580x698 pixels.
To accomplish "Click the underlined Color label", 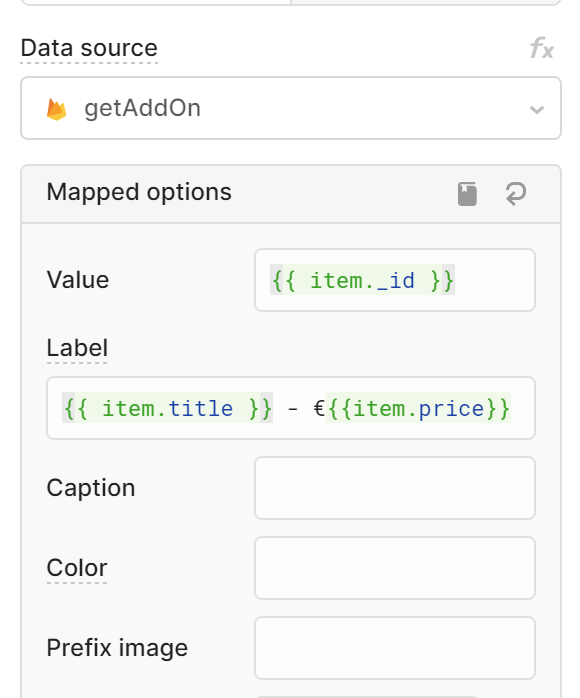I will coord(77,568).
